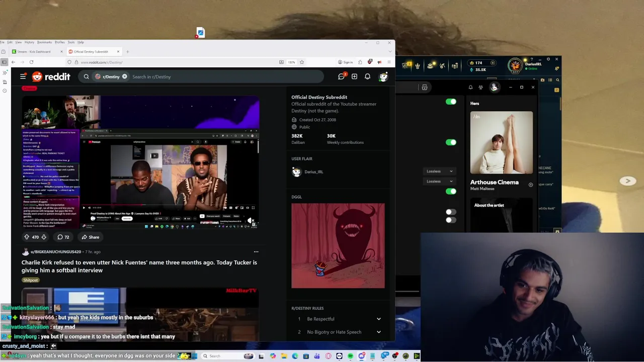Toggle the topmost green Spotify switch
The width and height of the screenshot is (644, 362).
[x=451, y=102]
